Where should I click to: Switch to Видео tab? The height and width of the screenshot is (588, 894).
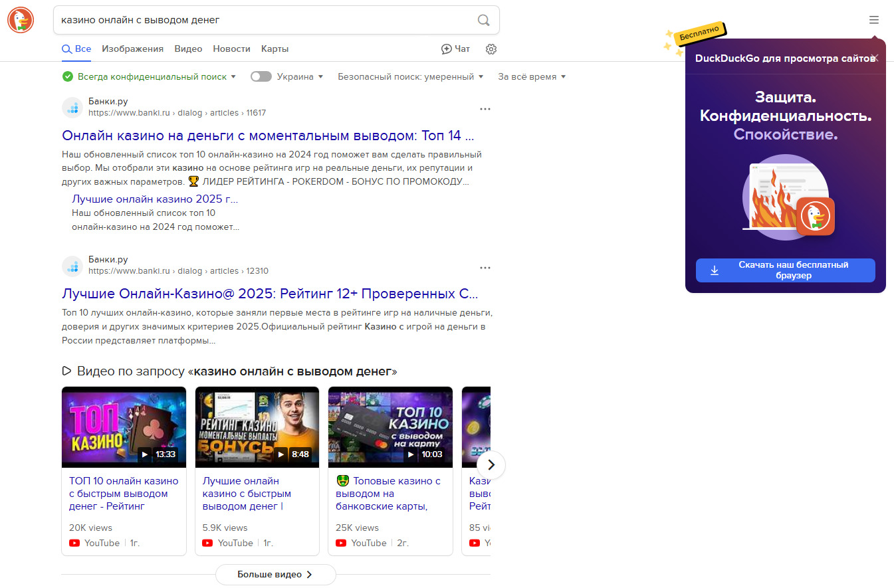(188, 49)
